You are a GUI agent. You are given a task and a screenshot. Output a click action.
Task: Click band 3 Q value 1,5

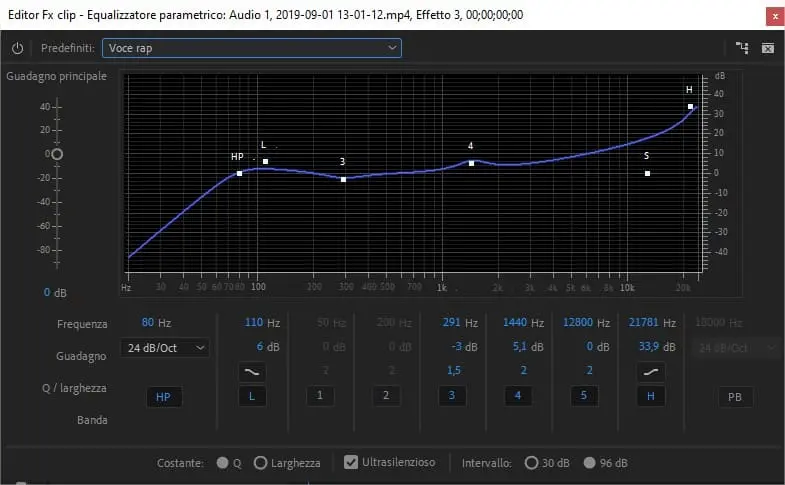pyautogui.click(x=454, y=370)
